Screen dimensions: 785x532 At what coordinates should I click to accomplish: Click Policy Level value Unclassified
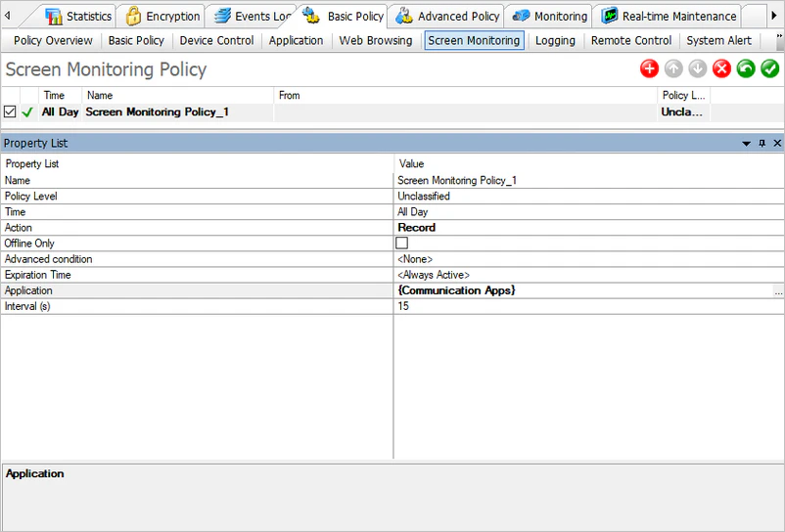(589, 196)
